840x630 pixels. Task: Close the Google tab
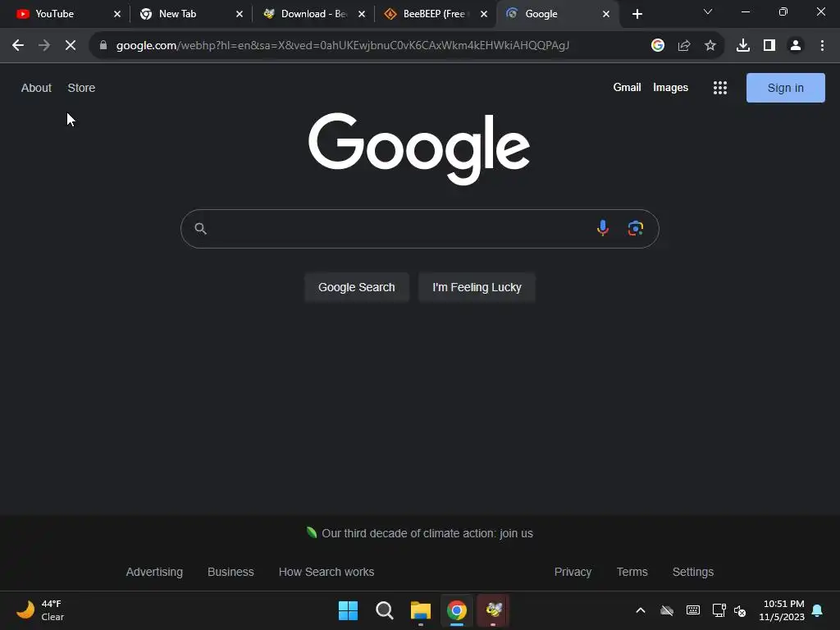606,14
